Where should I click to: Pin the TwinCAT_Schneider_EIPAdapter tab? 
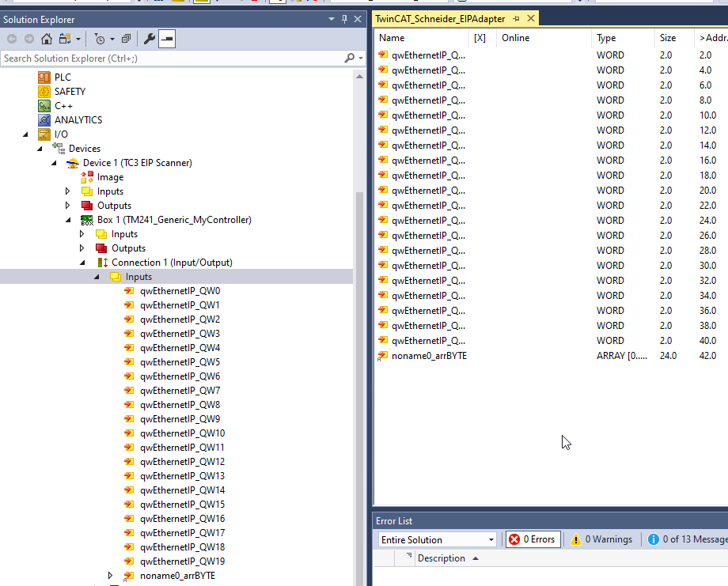pyautogui.click(x=516, y=18)
